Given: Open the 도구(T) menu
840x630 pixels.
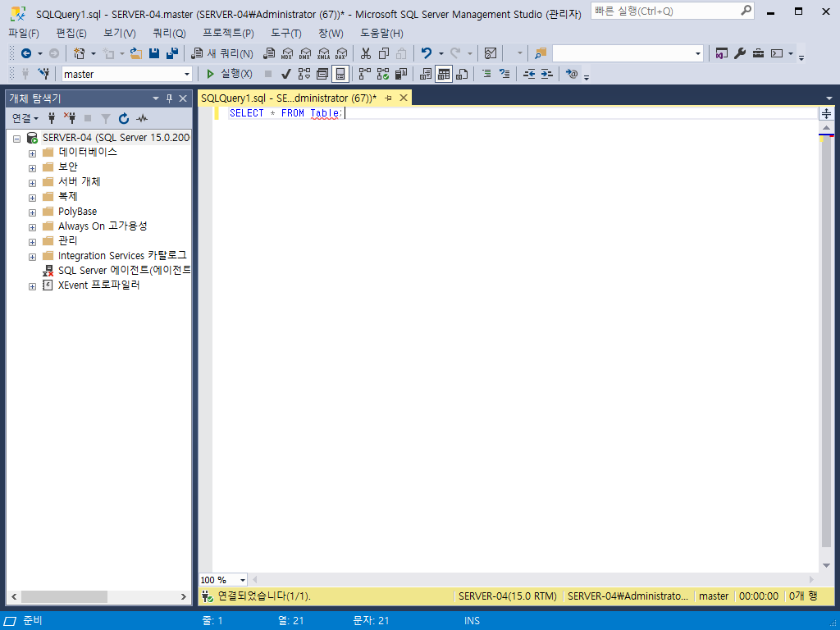Looking at the screenshot, I should (286, 33).
